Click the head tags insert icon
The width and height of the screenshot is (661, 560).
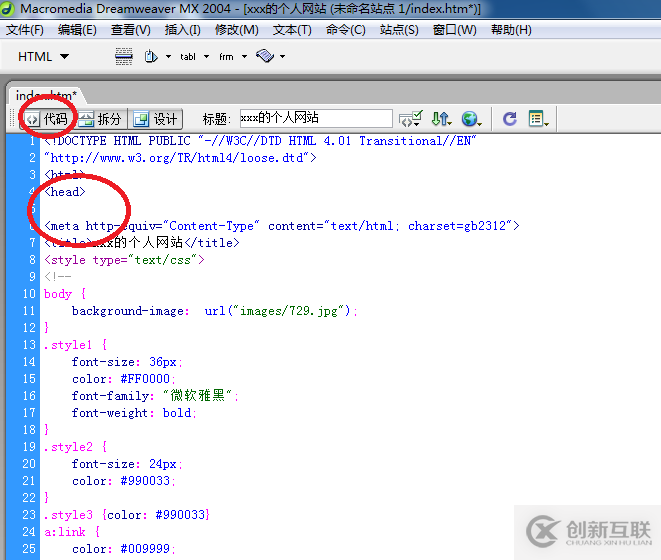(151, 57)
